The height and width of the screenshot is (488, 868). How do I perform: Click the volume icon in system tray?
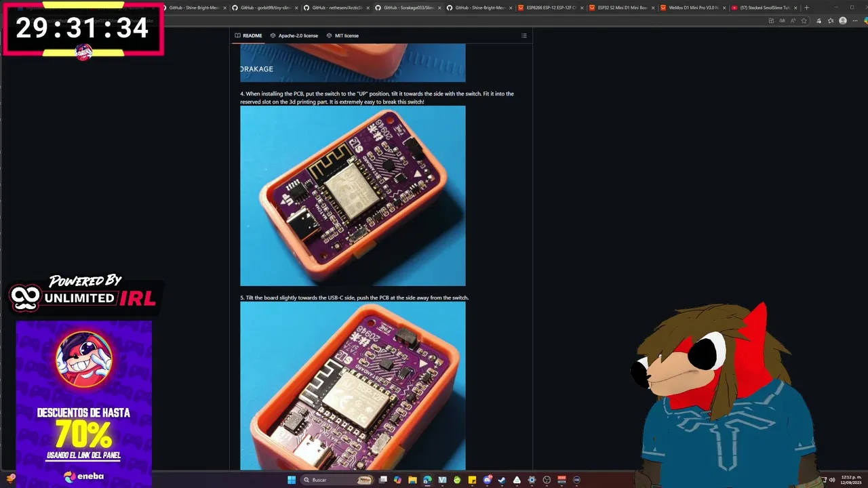[x=832, y=480]
